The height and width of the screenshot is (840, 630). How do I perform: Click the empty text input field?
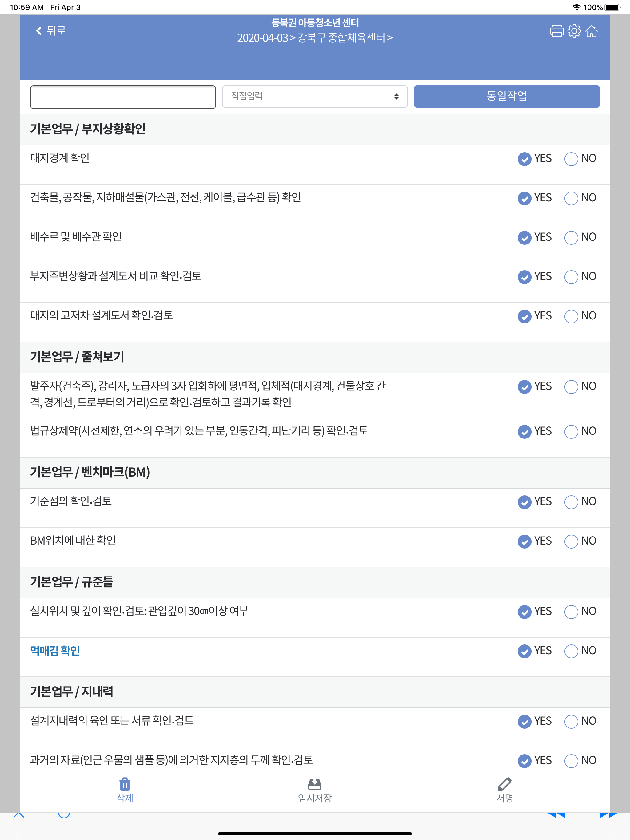[123, 97]
